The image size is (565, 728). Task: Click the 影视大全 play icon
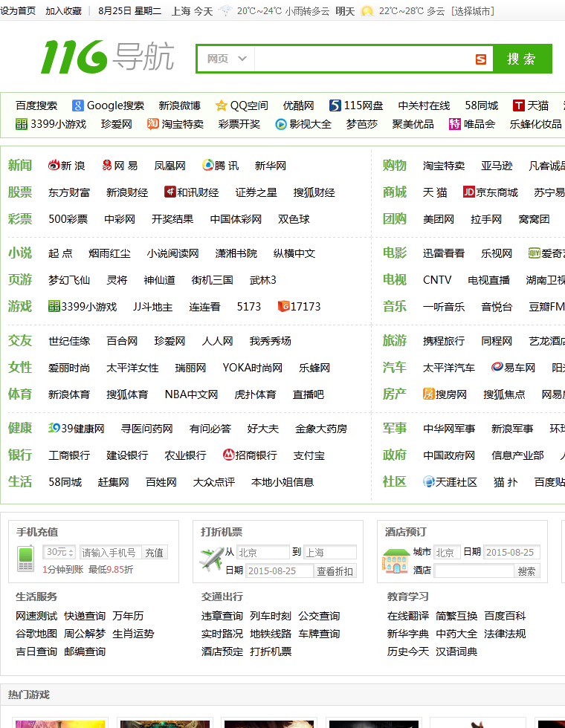pos(281,125)
